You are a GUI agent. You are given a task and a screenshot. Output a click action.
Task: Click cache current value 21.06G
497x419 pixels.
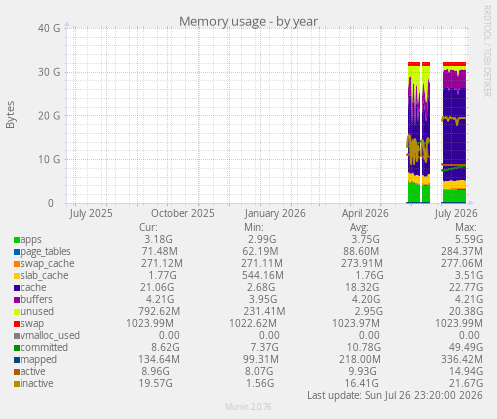coord(157,287)
